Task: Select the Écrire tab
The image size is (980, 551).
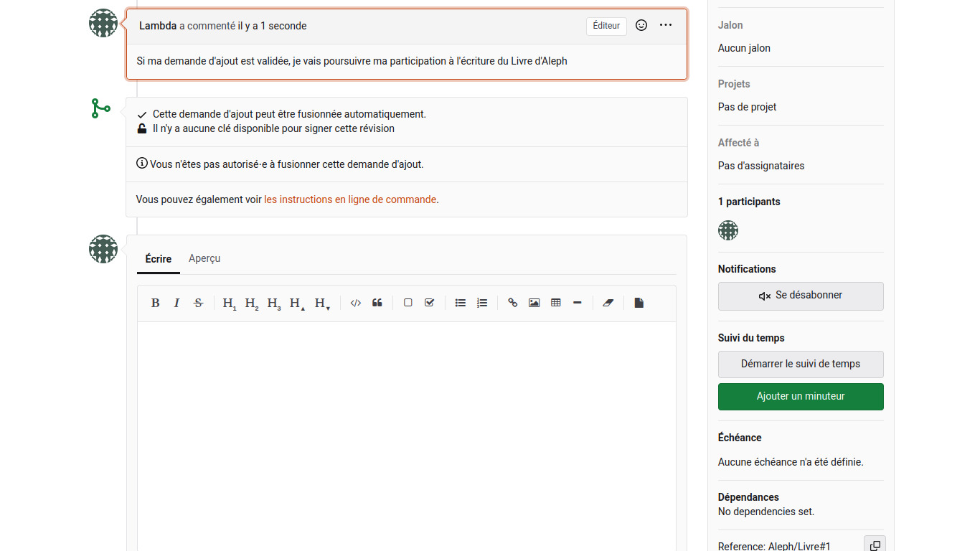Action: coord(158,258)
